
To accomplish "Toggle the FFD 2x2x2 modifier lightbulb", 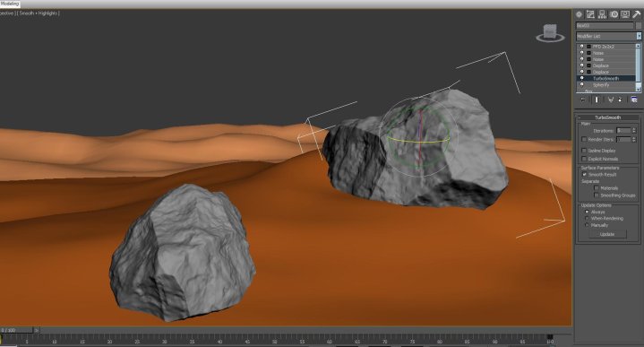I will click(581, 47).
